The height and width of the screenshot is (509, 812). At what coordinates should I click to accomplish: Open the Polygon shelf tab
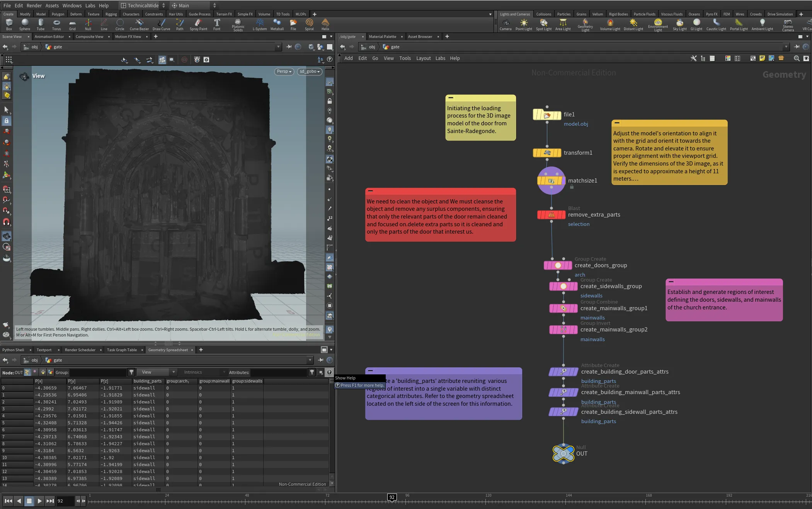click(x=58, y=14)
